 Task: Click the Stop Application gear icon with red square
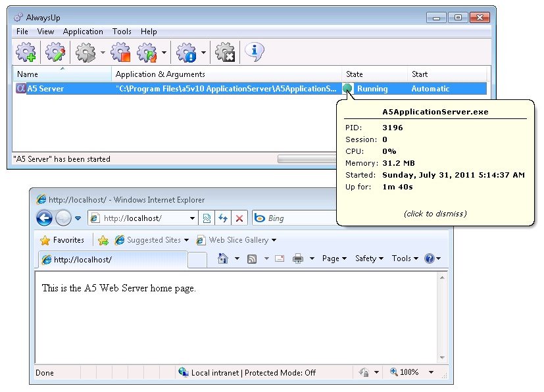[121, 53]
